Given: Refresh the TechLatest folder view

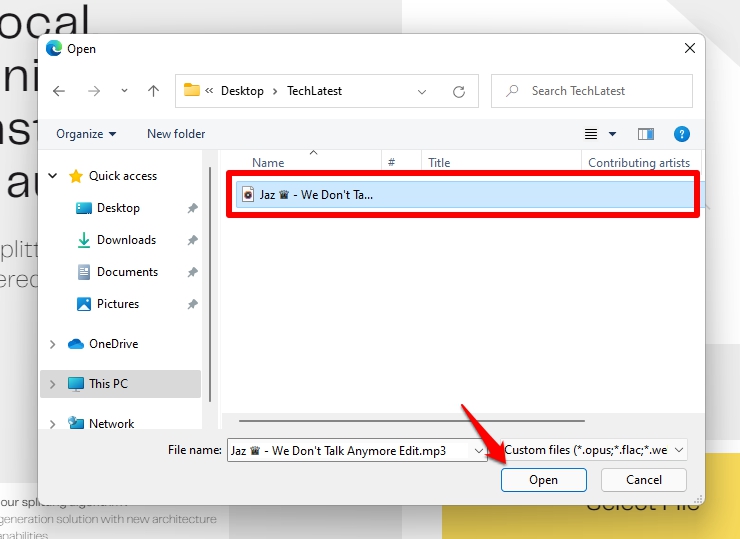Looking at the screenshot, I should pos(459,92).
